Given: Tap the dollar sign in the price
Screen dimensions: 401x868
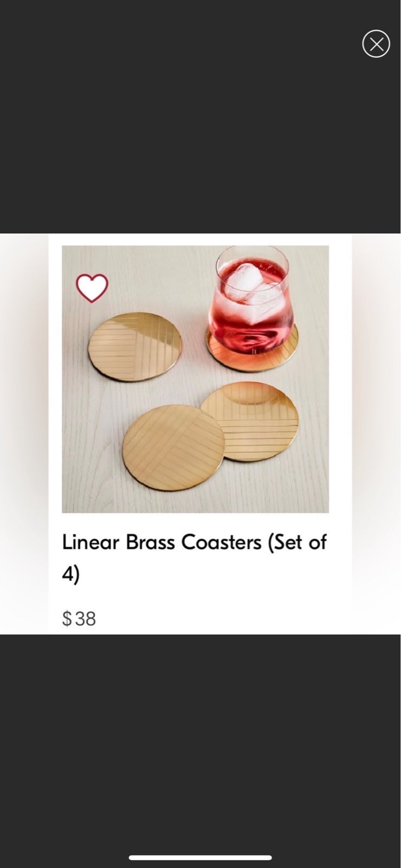Looking at the screenshot, I should [67, 618].
